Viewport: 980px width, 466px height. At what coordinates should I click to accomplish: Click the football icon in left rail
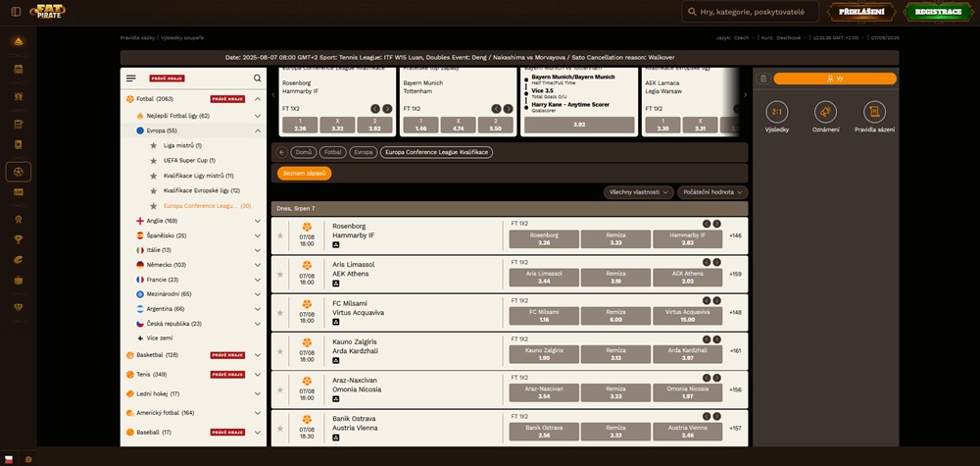[x=19, y=172]
